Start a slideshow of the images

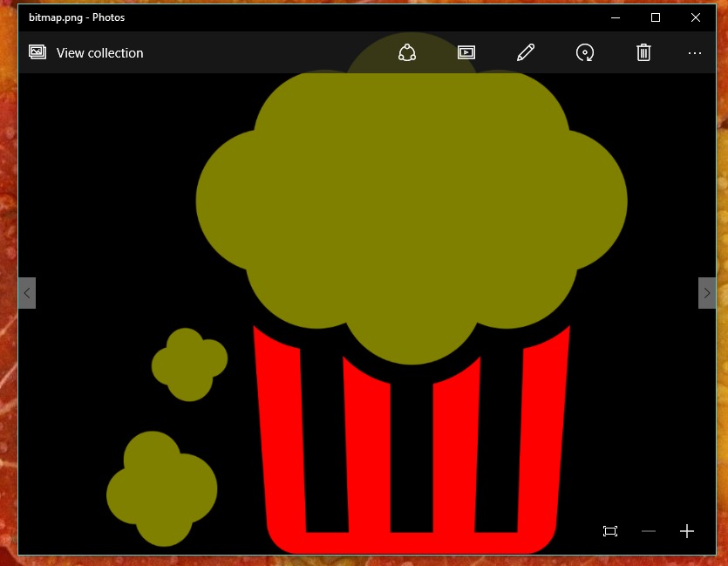[466, 52]
